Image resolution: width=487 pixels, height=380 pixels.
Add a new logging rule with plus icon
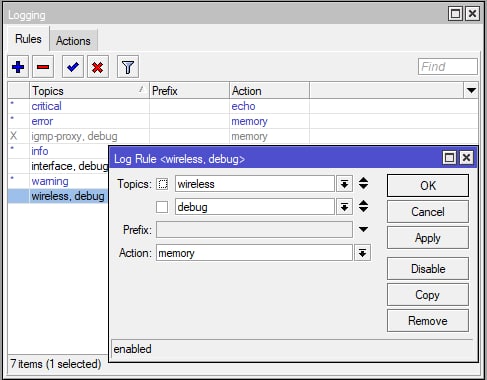tap(18, 67)
